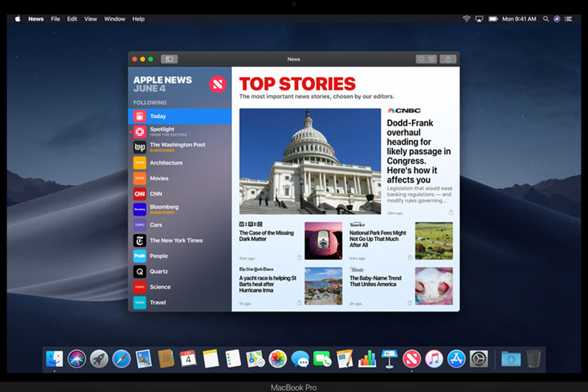The height and width of the screenshot is (392, 588).
Task: Share the National Park Fees story
Action: point(410,257)
